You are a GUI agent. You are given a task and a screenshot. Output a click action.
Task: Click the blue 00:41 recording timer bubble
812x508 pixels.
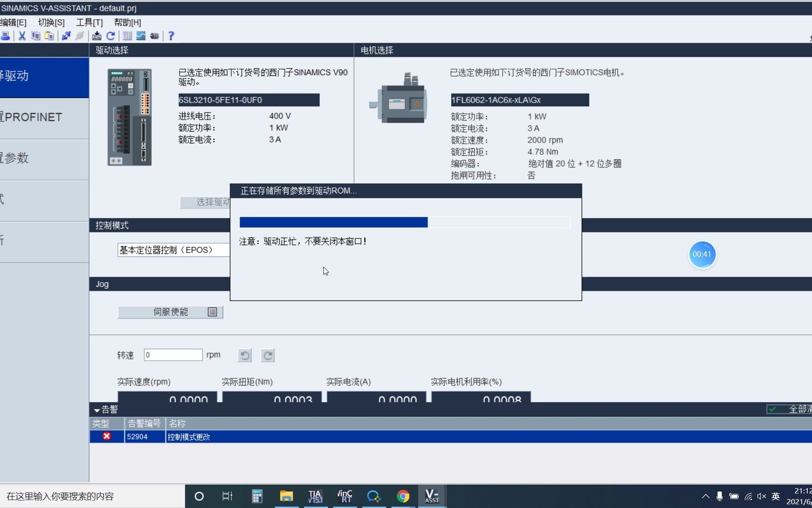tap(702, 254)
